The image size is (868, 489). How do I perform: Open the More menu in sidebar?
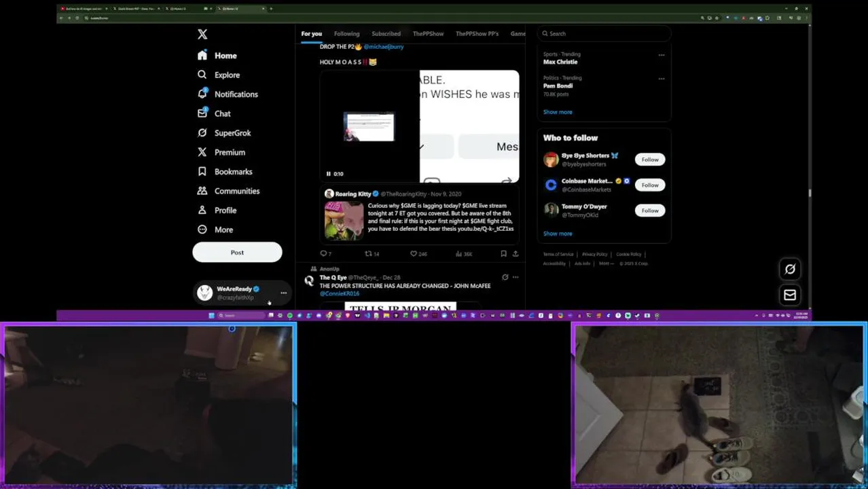coord(215,230)
